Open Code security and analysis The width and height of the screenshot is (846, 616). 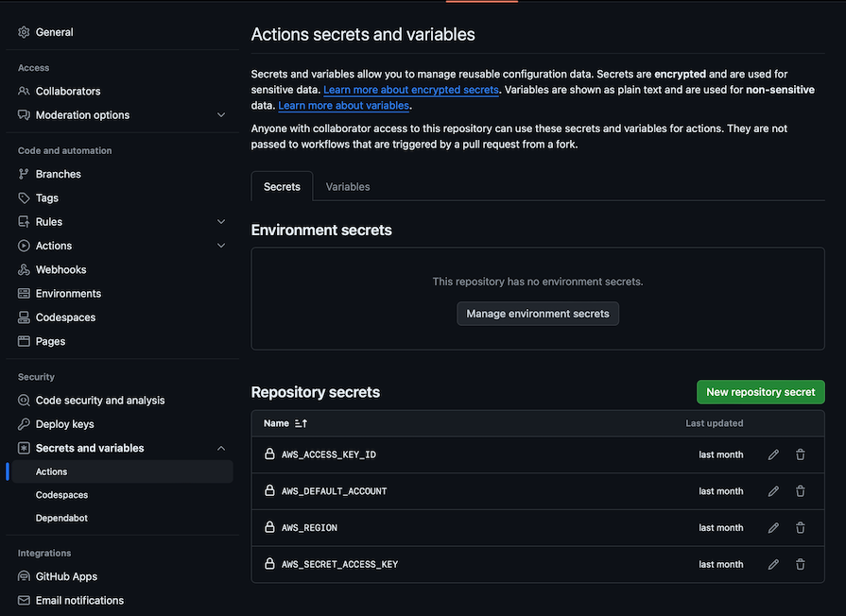(x=102, y=400)
